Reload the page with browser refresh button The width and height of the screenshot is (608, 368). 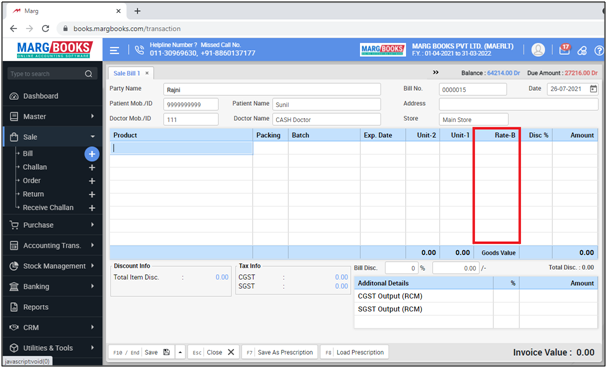coord(45,28)
